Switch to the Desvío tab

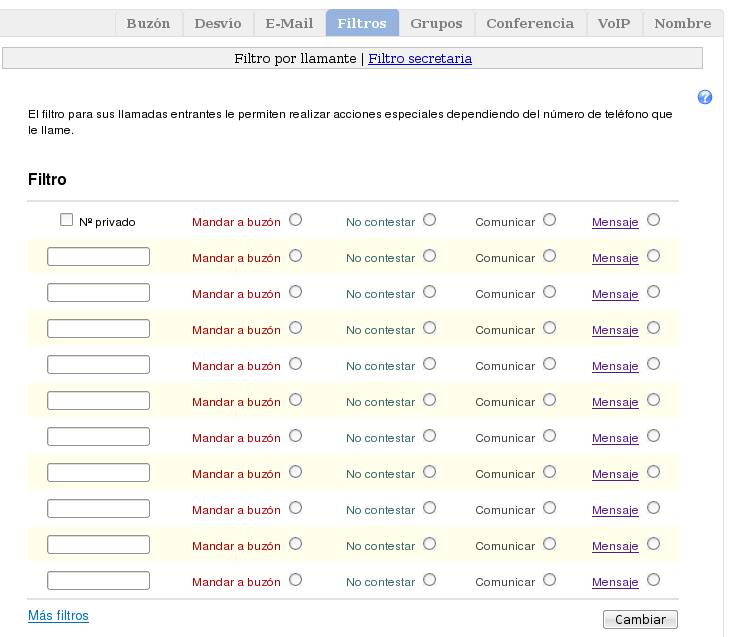coord(217,23)
